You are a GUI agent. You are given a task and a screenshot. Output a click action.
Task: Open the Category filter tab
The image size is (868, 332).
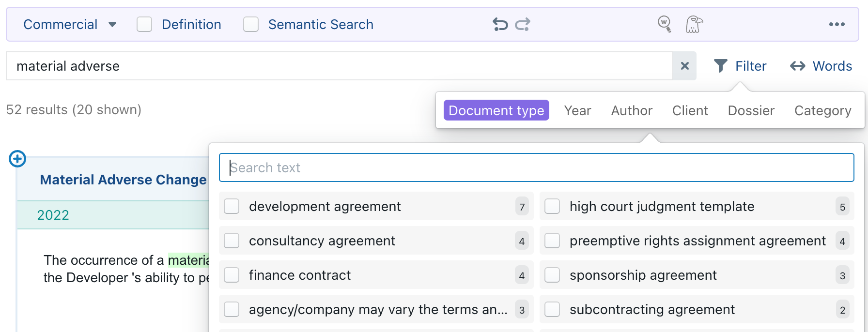click(822, 110)
